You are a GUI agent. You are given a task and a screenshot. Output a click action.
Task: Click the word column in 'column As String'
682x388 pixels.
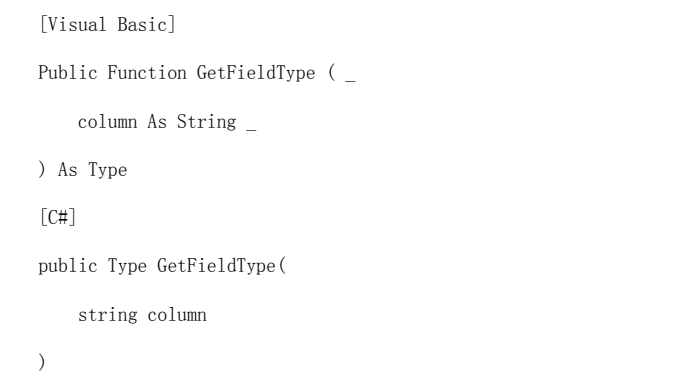[107, 122]
